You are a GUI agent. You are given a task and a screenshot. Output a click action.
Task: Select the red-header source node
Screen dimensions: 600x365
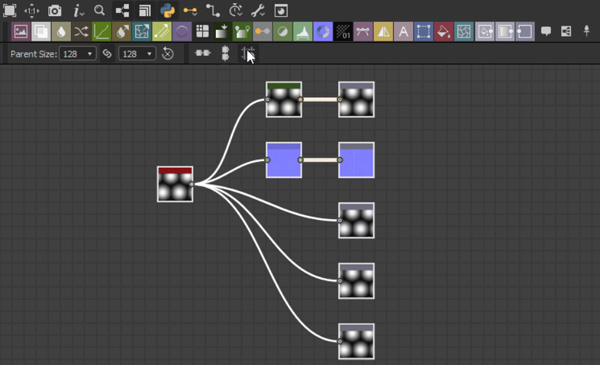coord(175,184)
